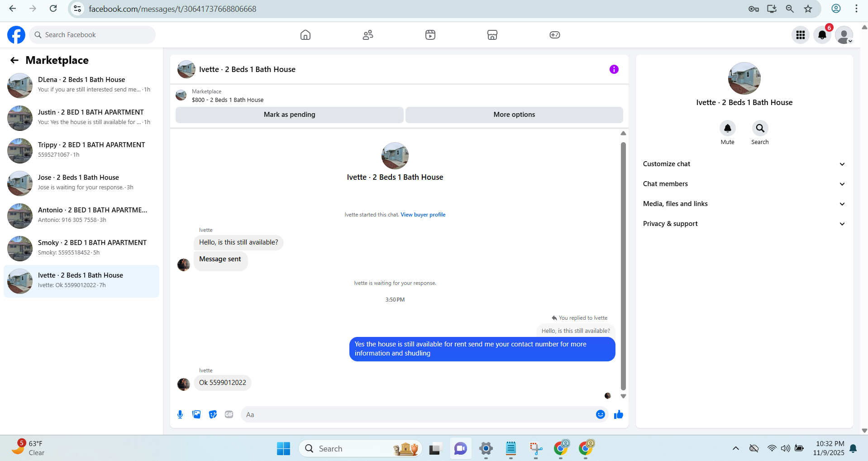Open the browser zoom magnifier icon
This screenshot has width=868, height=461.
790,9
